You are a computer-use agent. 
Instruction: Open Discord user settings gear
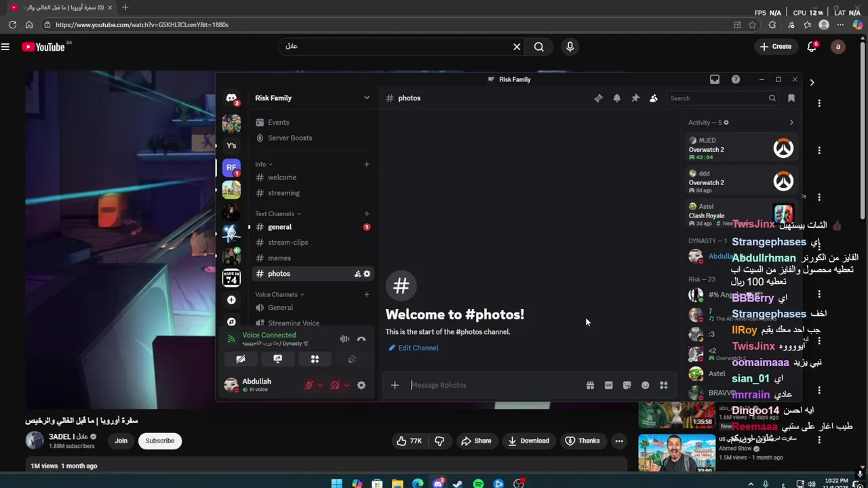pos(361,385)
